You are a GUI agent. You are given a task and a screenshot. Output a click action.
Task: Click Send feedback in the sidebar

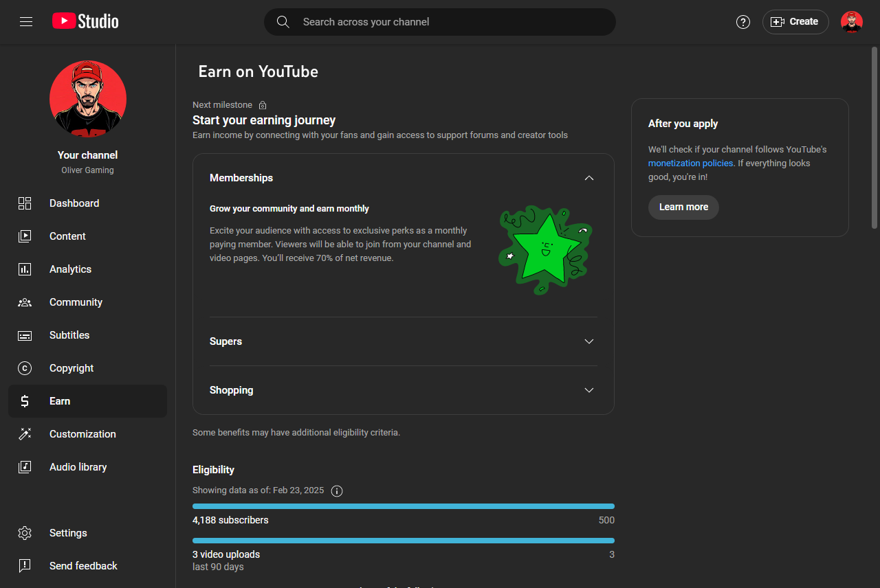(87, 566)
